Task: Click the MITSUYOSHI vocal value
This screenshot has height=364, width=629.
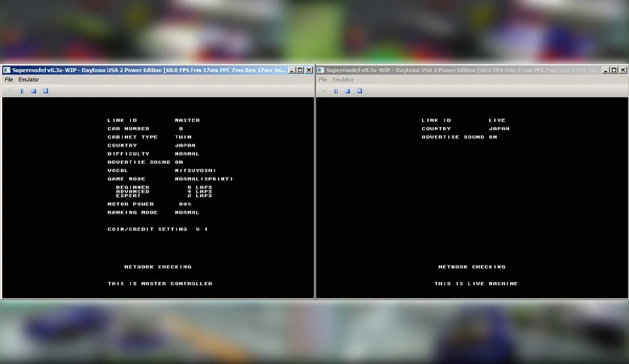Action: pos(196,171)
